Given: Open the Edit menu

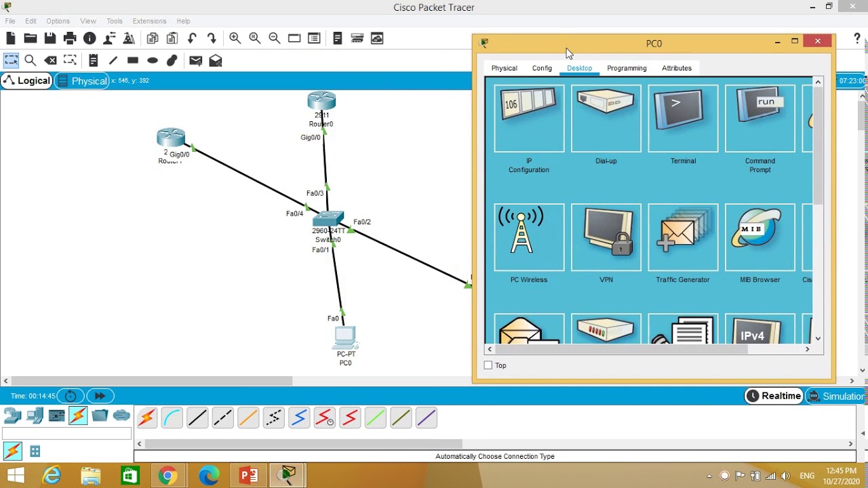Looking at the screenshot, I should point(31,21).
